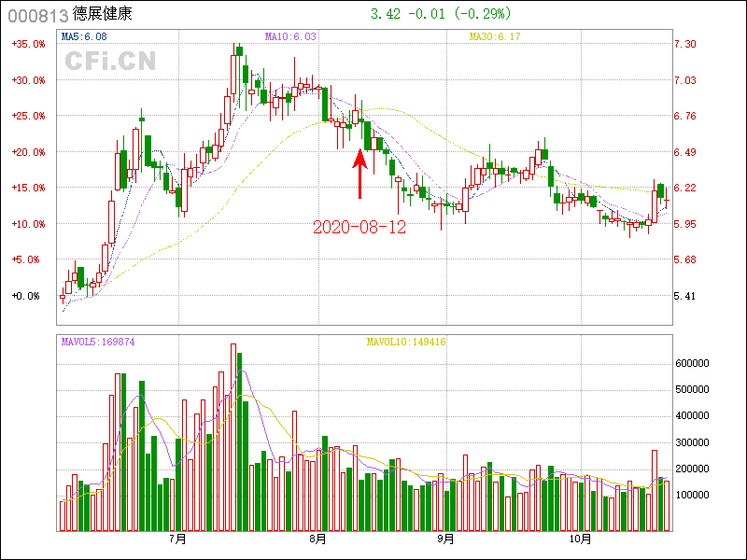Select the MA10:6.03 indicator label

click(291, 36)
